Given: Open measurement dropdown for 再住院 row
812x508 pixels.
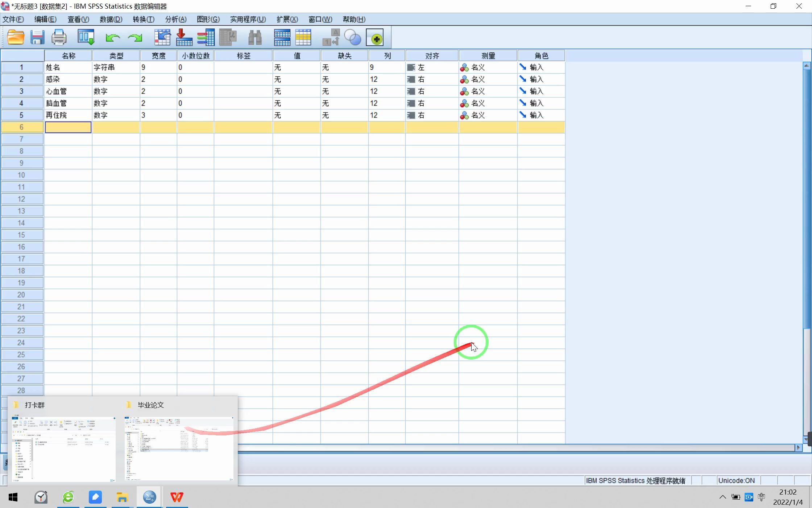Looking at the screenshot, I should (x=488, y=115).
